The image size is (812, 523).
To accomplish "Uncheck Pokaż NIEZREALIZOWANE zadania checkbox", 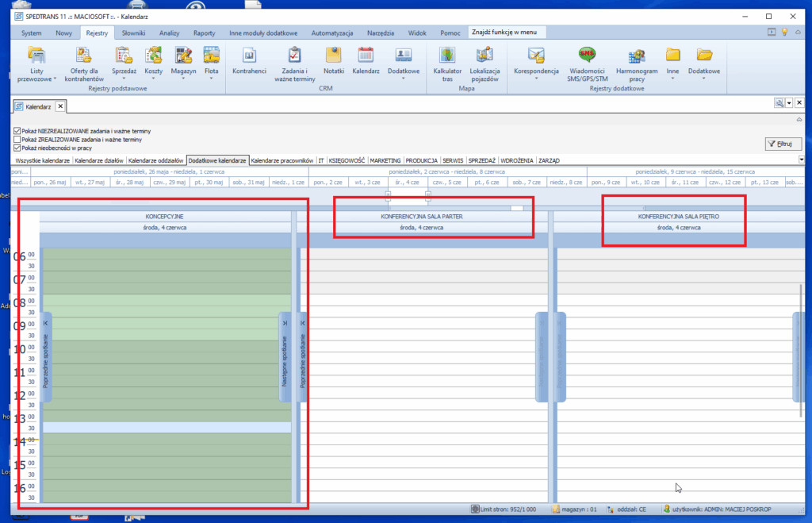I will pos(17,130).
